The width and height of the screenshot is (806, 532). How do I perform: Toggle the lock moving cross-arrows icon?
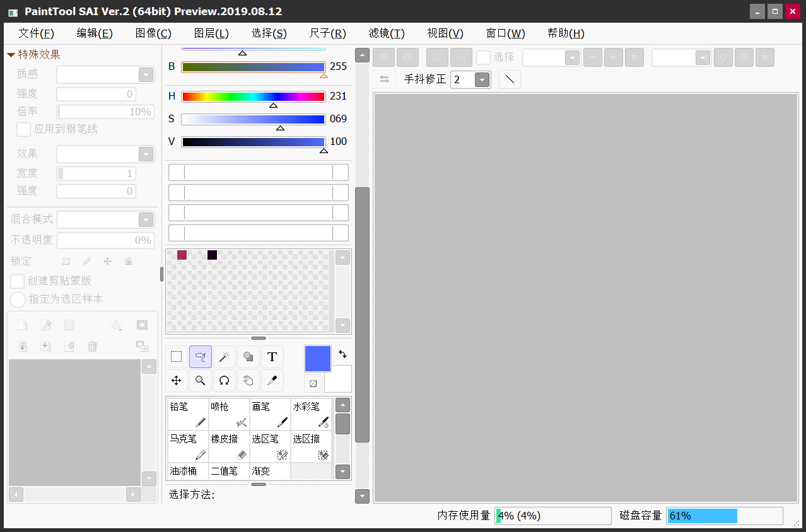tap(107, 261)
